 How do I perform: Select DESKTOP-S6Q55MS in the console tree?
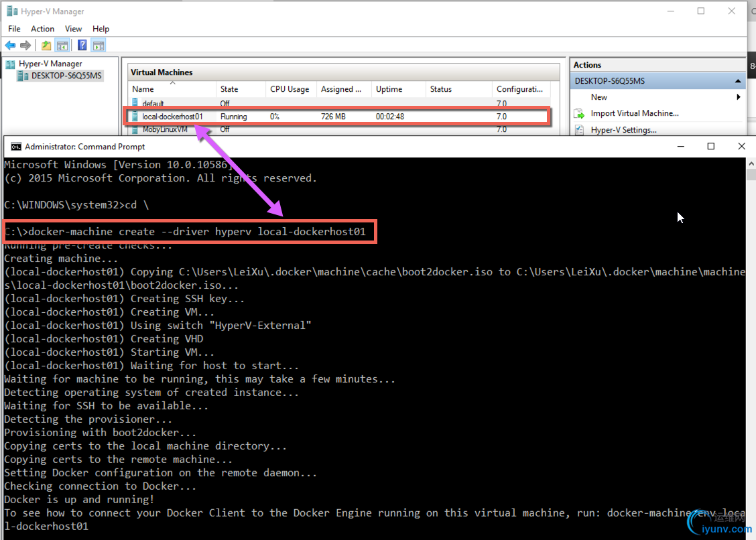[66, 76]
